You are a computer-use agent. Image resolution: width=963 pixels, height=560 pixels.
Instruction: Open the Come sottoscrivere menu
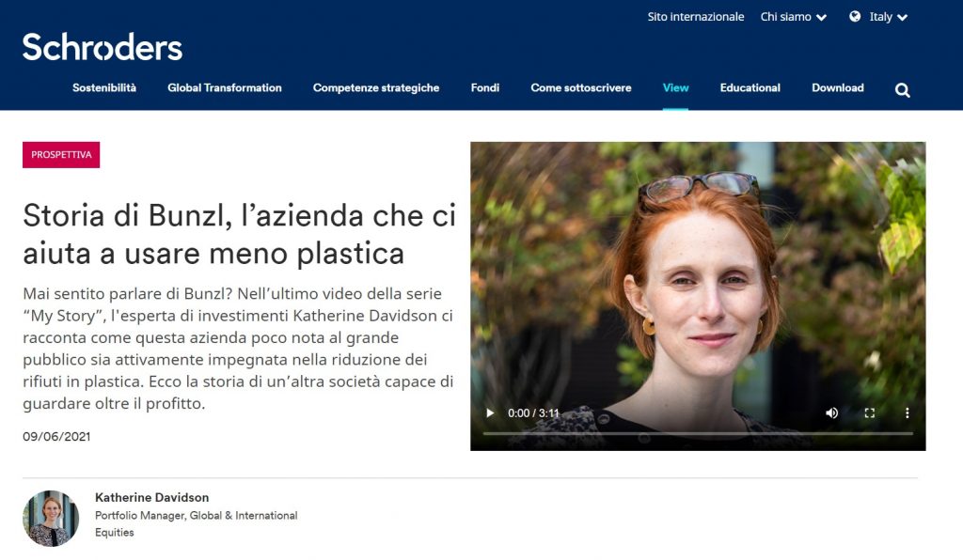(581, 87)
